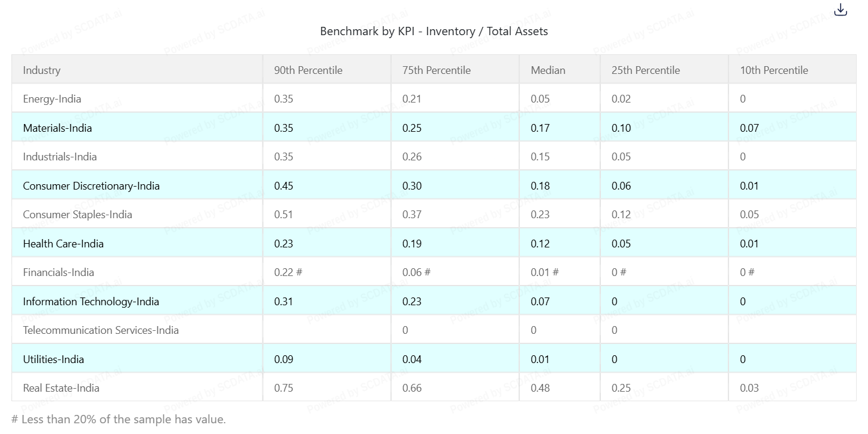Click the 90th Percentile column header
Screen dimensions: 868x434
click(x=308, y=70)
